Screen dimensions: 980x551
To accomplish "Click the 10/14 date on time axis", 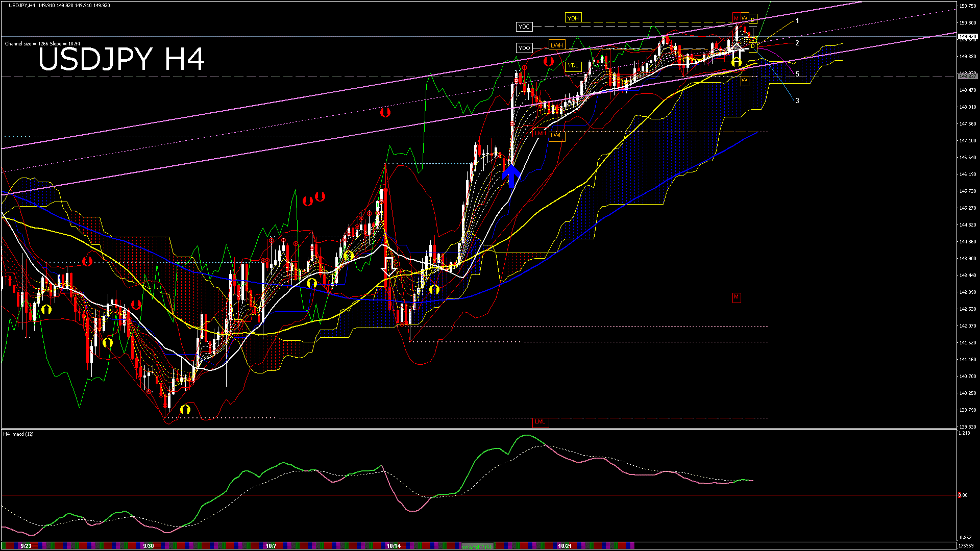I will click(x=393, y=546).
